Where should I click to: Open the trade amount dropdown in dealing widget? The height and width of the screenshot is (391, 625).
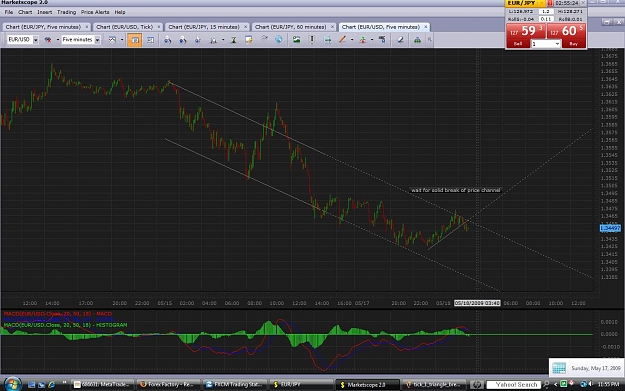(558, 44)
